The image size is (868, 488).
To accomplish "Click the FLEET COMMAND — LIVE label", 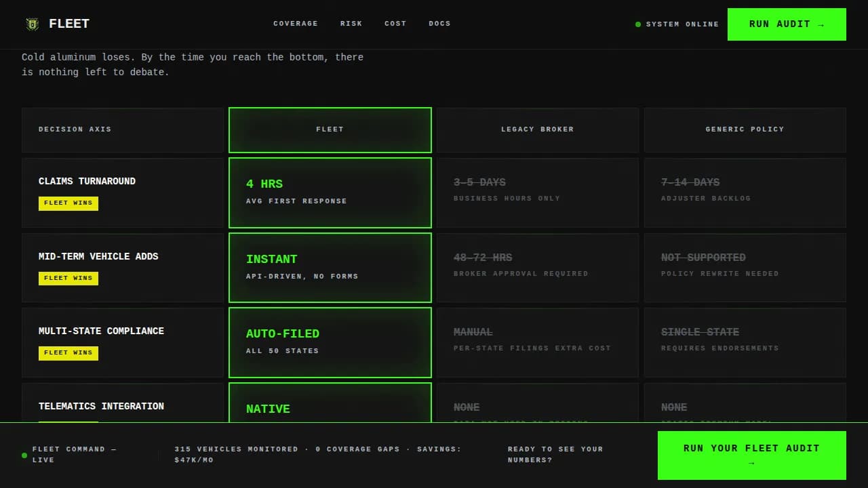I will pos(75,455).
